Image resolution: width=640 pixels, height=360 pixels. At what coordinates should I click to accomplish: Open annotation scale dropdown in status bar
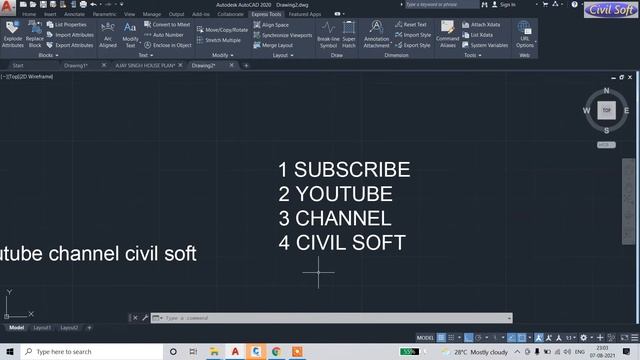(571, 338)
